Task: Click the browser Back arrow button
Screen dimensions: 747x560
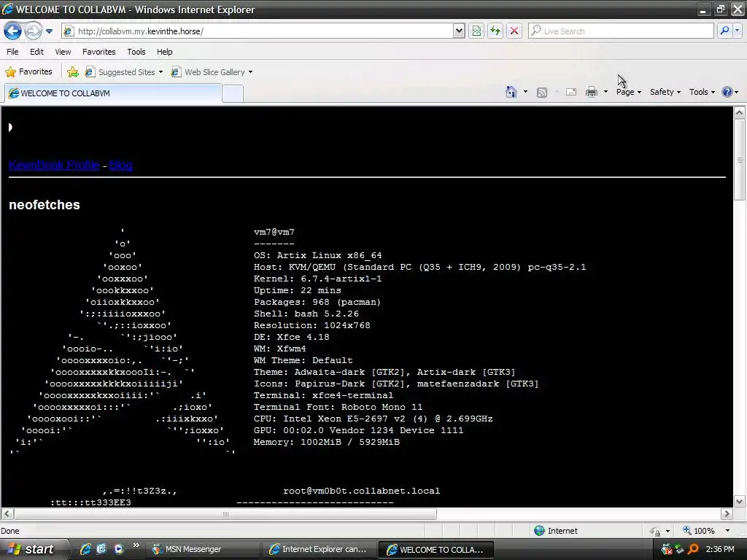Action: click(12, 31)
